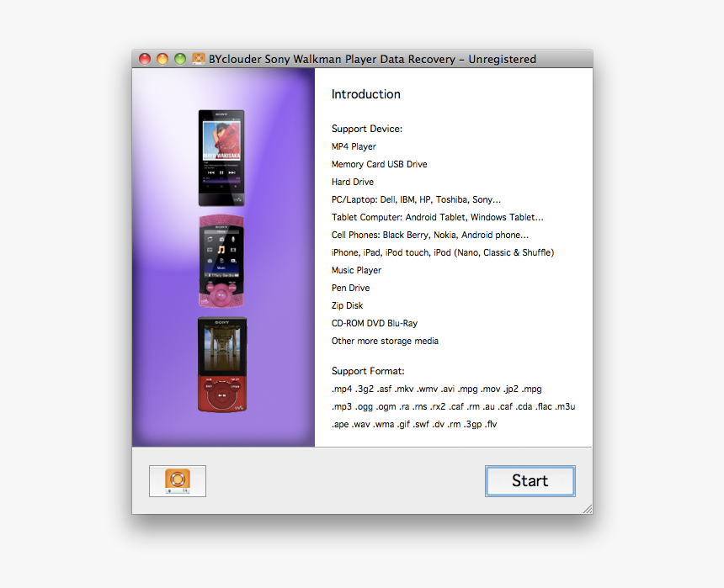724x588 pixels.
Task: Click the '.ape .wav .wma' format line
Action: click(x=413, y=424)
